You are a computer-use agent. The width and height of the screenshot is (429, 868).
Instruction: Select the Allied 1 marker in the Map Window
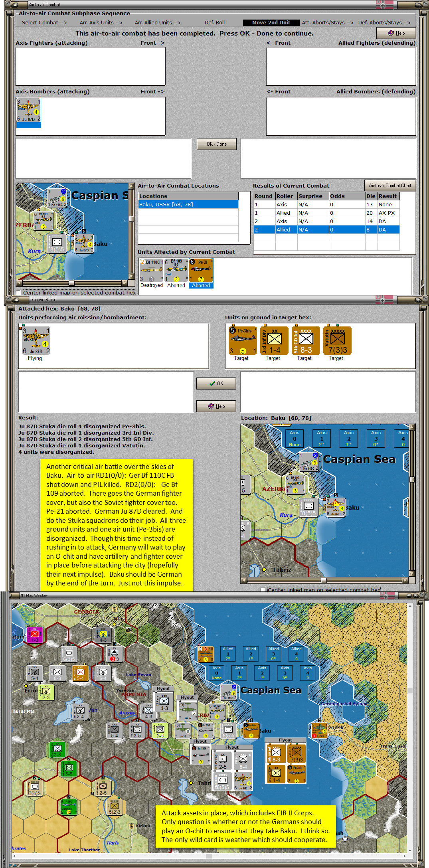tap(228, 654)
